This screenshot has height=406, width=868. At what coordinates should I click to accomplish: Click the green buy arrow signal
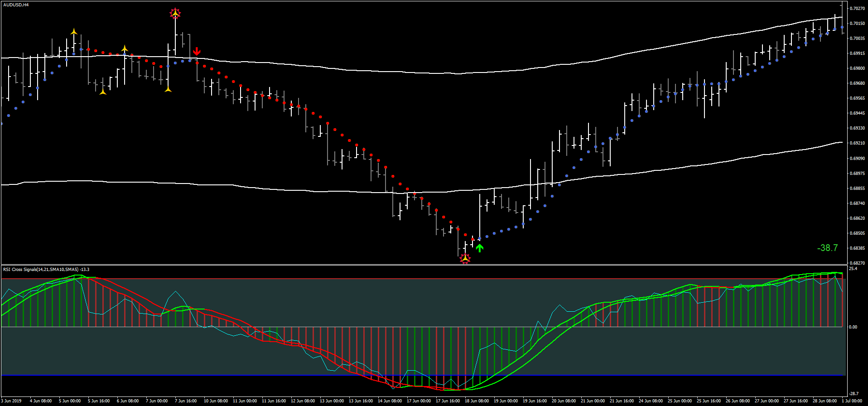click(x=480, y=248)
